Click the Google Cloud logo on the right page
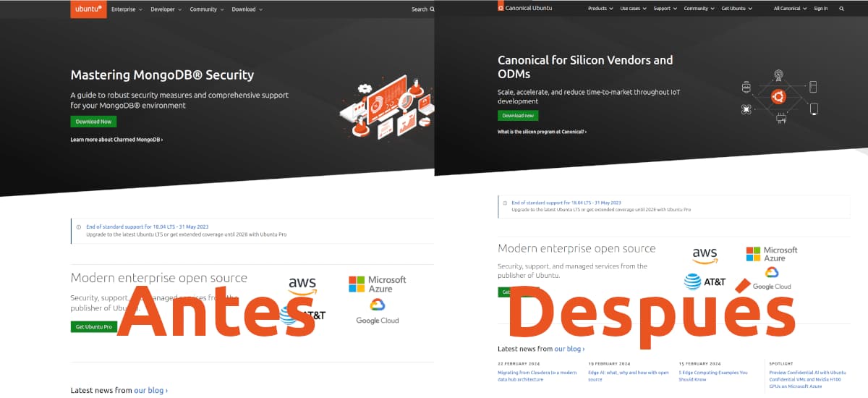 (x=772, y=279)
